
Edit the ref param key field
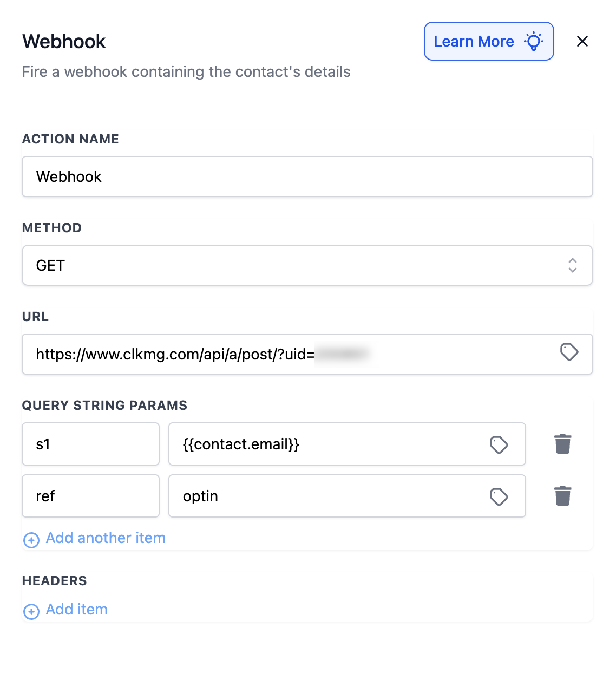(90, 496)
